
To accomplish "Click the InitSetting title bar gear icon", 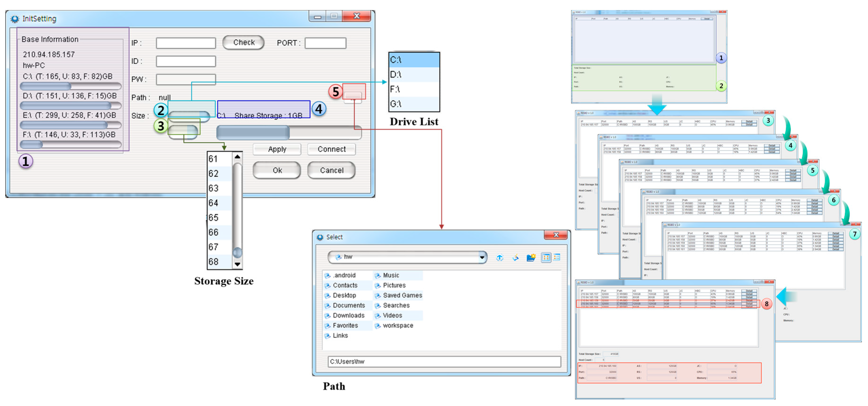I will (15, 19).
